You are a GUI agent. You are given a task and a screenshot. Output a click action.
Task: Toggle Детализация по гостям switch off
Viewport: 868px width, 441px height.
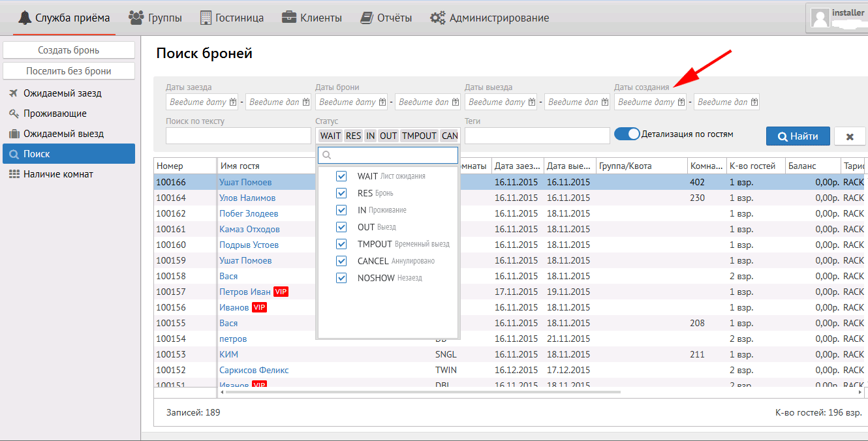coord(627,134)
